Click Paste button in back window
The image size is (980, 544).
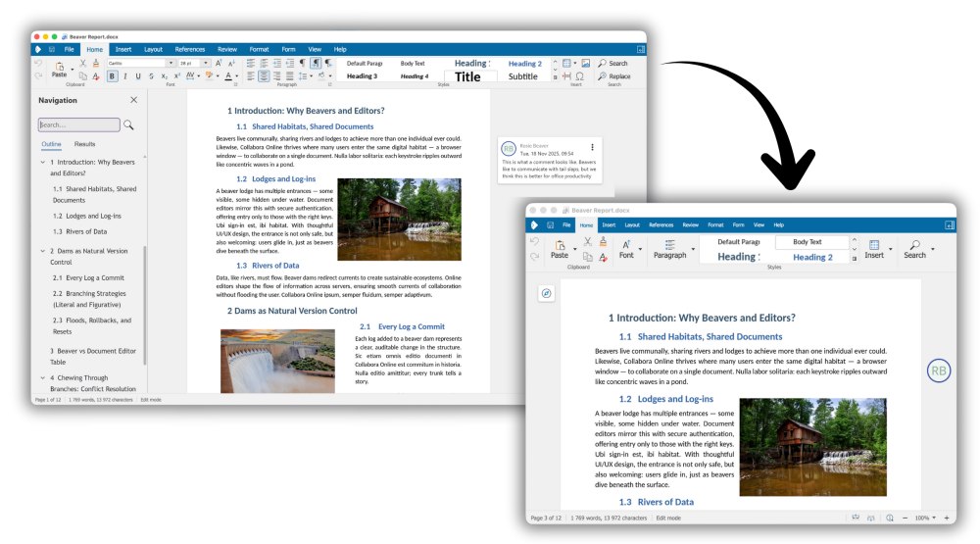click(60, 70)
